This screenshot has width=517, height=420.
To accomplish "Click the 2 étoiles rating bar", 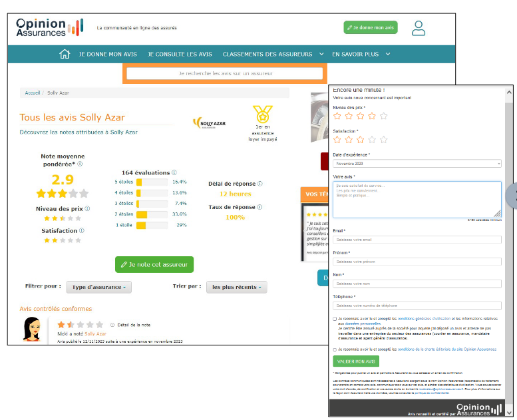I will [x=152, y=214].
